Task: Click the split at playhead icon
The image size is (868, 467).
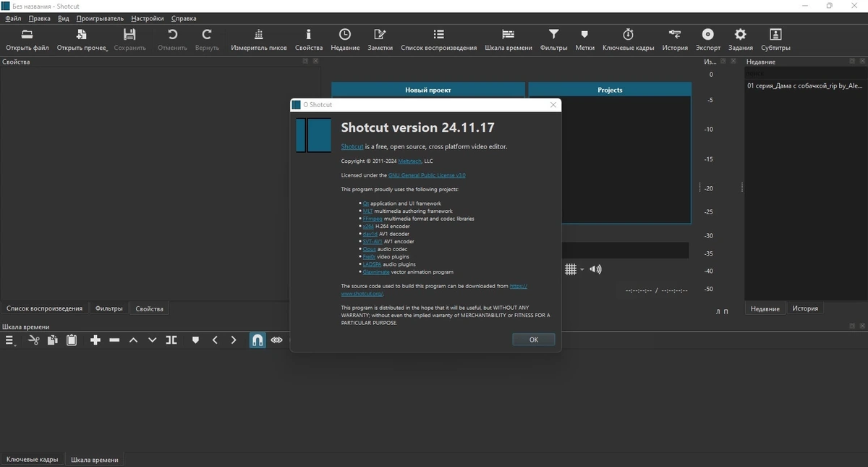Action: [x=171, y=340]
